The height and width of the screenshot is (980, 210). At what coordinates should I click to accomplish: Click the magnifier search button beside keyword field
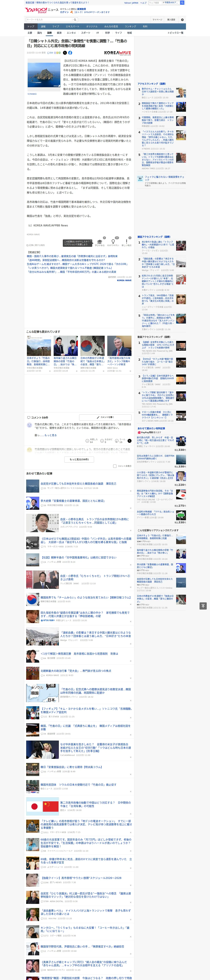[75, 20]
